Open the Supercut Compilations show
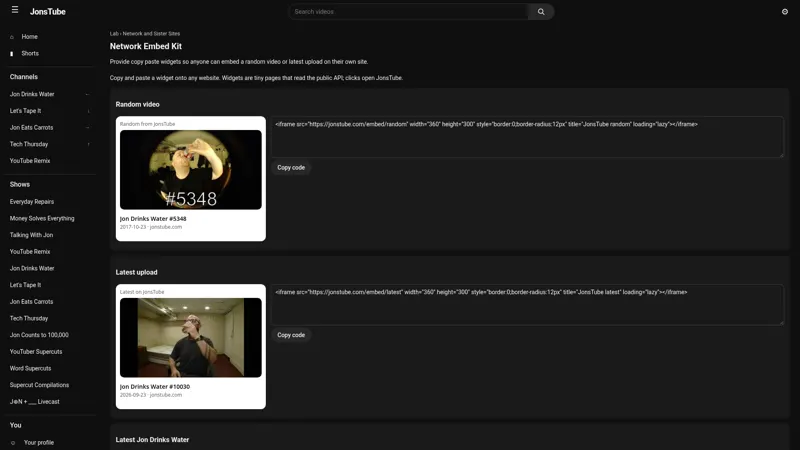The image size is (800, 450). [39, 385]
